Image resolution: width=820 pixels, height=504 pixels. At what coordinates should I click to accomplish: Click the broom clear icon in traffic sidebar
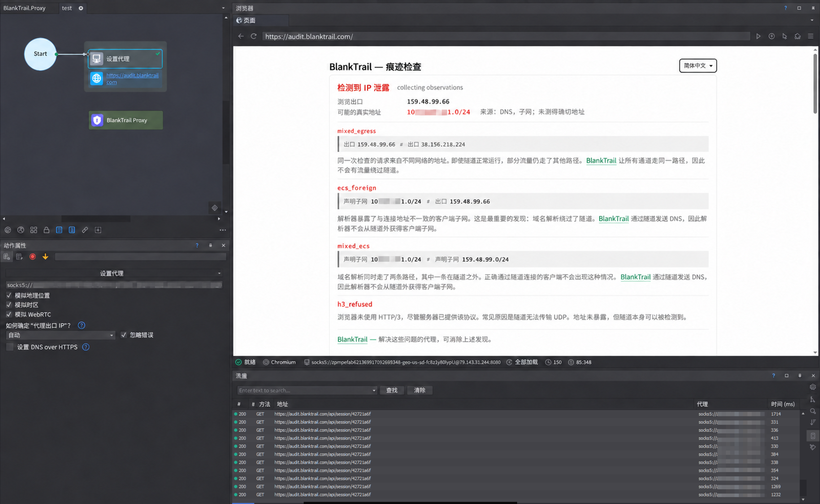coord(813,447)
